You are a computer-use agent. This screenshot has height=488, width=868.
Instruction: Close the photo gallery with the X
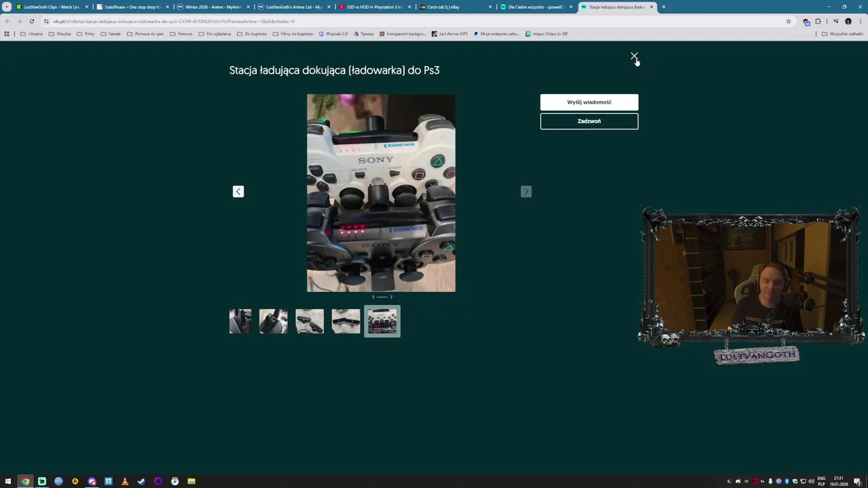[x=634, y=56]
